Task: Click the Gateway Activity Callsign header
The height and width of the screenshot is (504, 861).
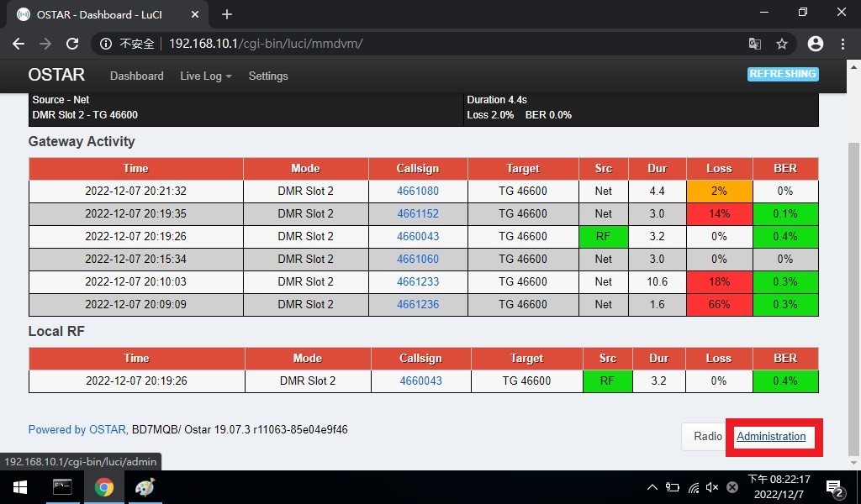Action: (x=418, y=168)
